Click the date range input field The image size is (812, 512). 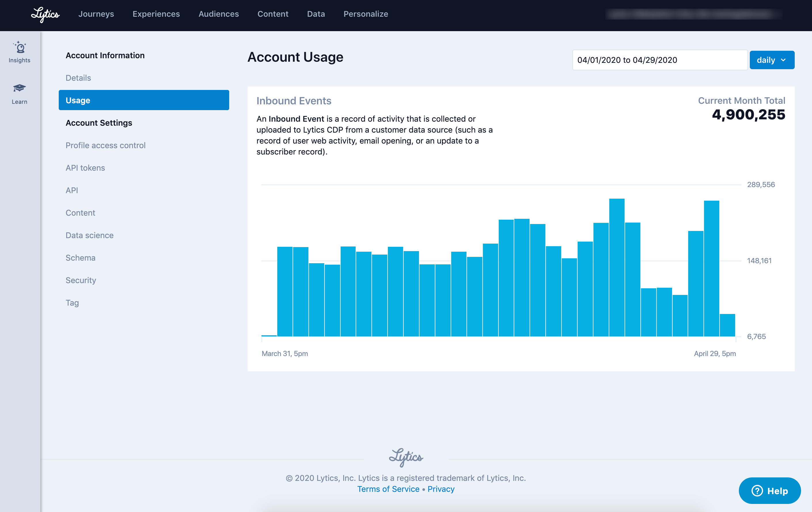coord(660,60)
